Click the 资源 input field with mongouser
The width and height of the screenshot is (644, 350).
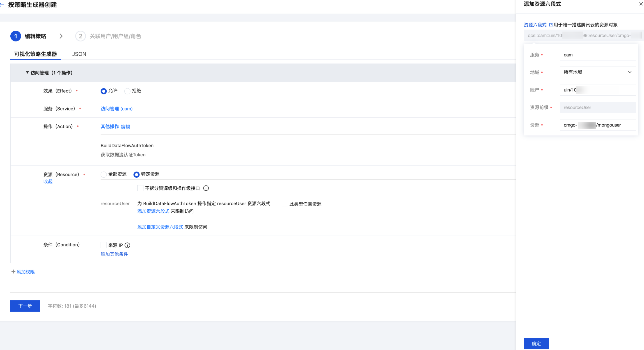[598, 125]
